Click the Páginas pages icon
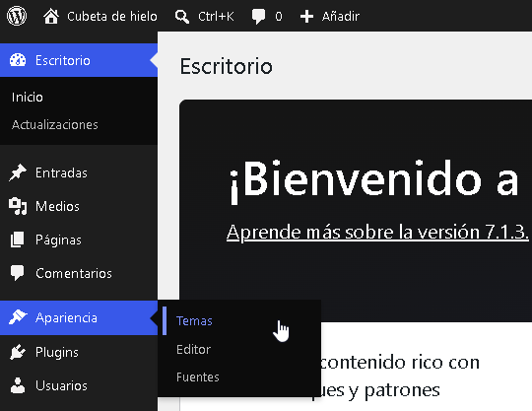The image size is (532, 411). click(x=18, y=240)
